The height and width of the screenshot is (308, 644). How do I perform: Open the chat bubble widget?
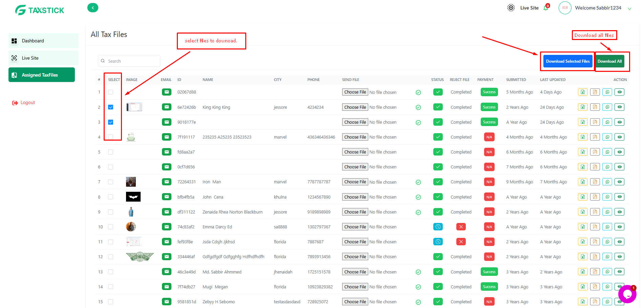[627, 294]
